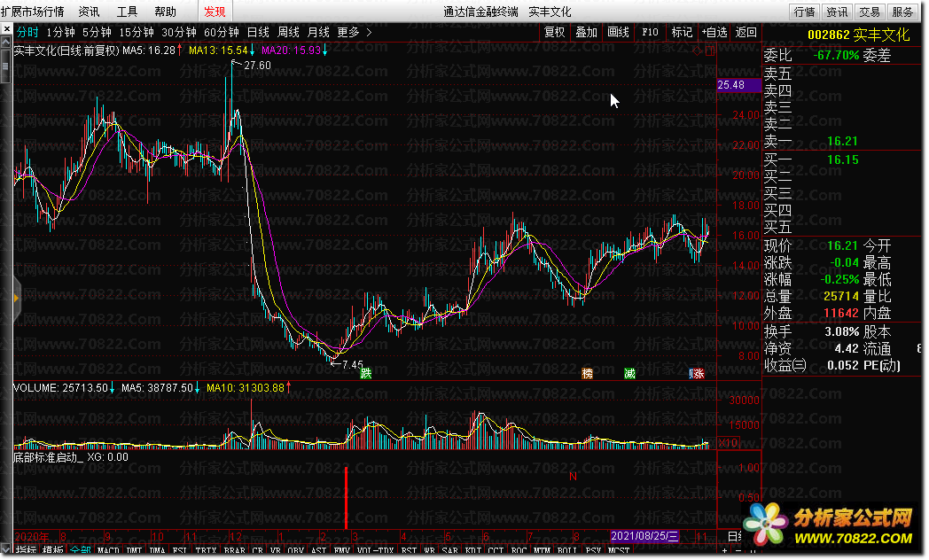Add stock with +自选 button
Screen dimensions: 929x560
pos(714,32)
